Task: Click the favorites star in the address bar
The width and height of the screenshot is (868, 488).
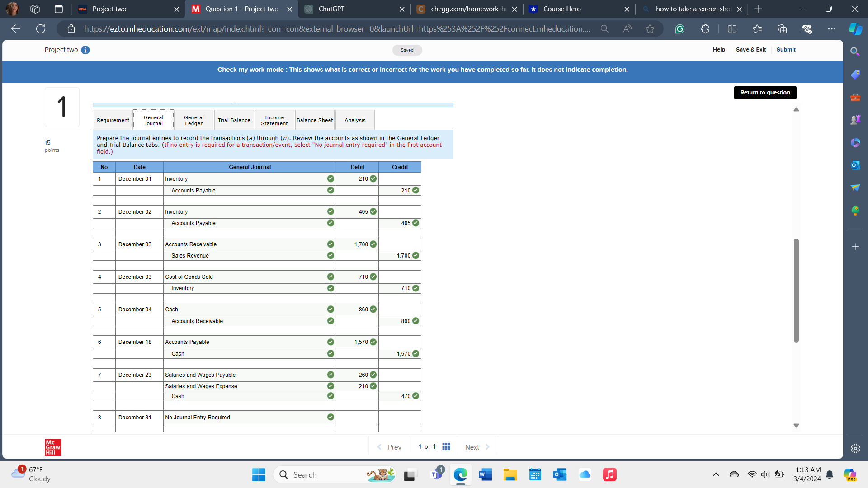Action: [650, 28]
